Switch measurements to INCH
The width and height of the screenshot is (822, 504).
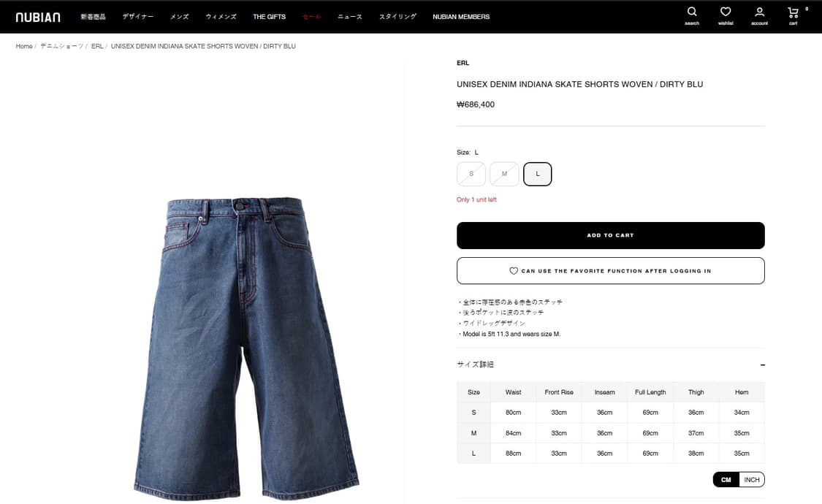[752, 479]
